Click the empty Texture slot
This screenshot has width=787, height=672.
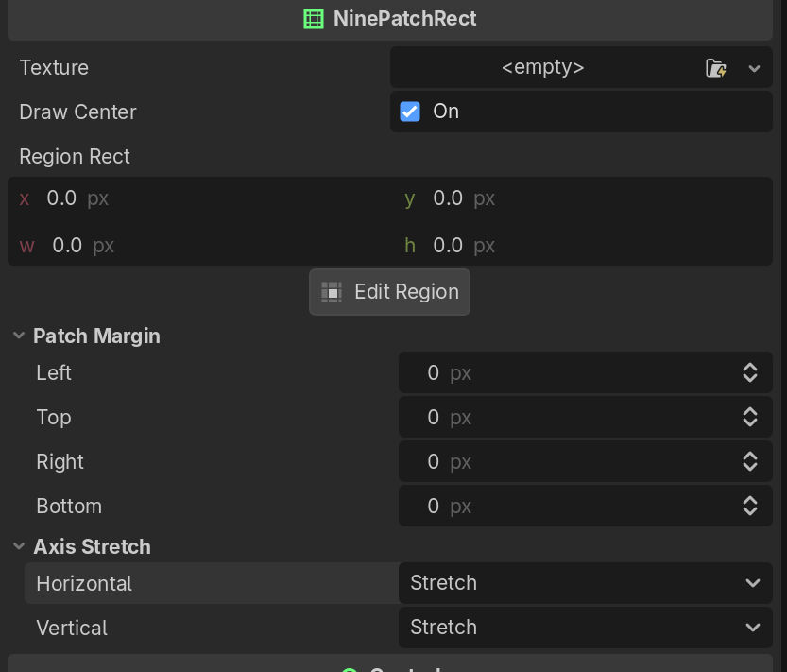[542, 68]
